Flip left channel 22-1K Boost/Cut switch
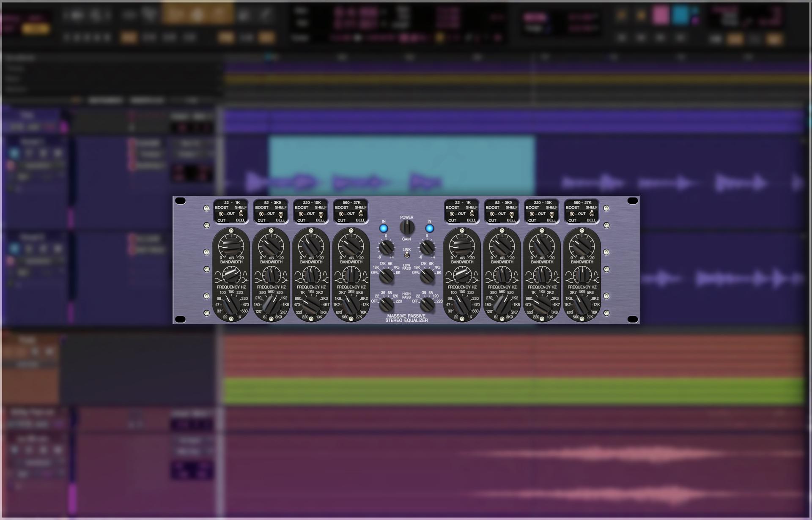 tap(221, 214)
